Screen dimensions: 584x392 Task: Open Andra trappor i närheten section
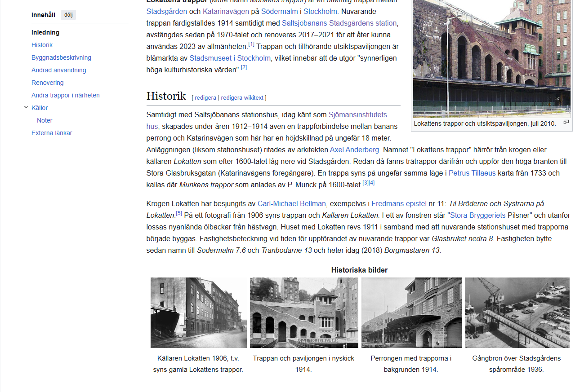click(66, 95)
